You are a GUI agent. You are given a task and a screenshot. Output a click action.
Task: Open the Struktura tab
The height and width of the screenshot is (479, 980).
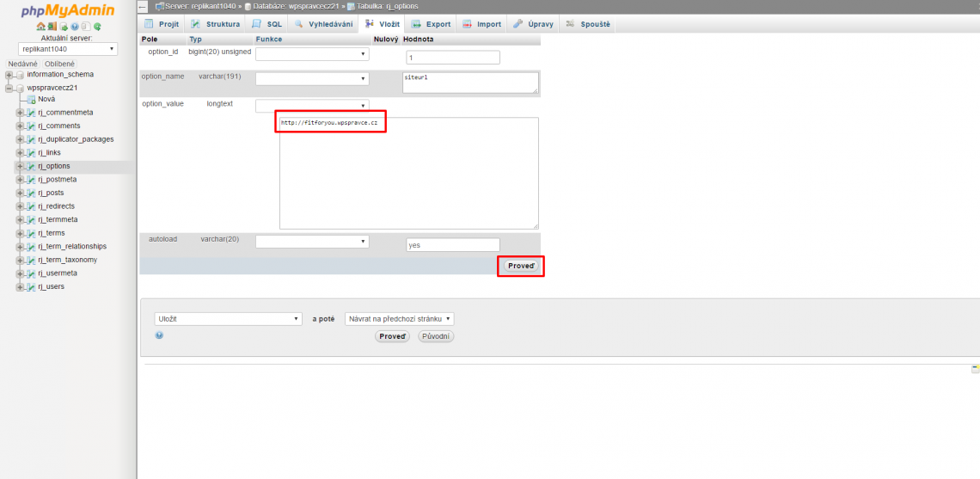215,24
